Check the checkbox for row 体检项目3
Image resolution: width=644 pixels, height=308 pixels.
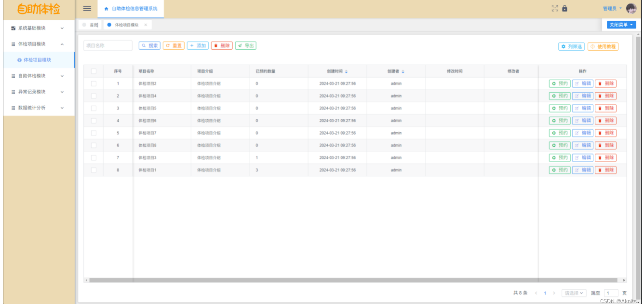(94, 157)
